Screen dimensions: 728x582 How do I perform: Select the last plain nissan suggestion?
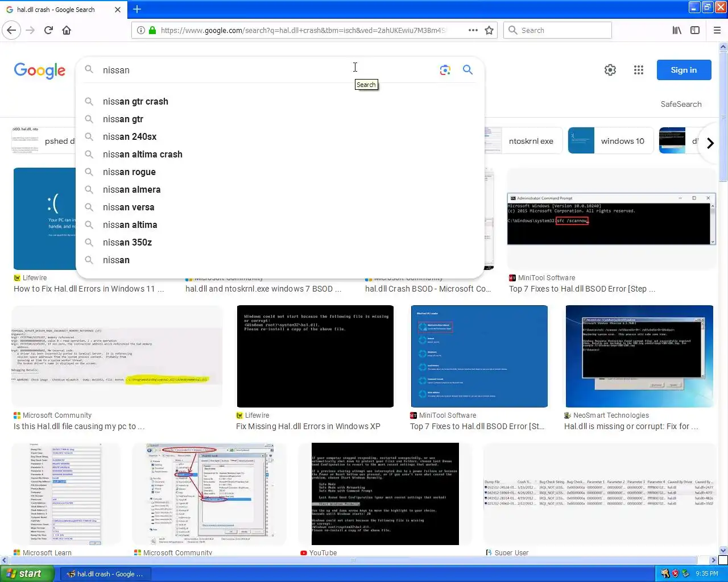(280, 260)
